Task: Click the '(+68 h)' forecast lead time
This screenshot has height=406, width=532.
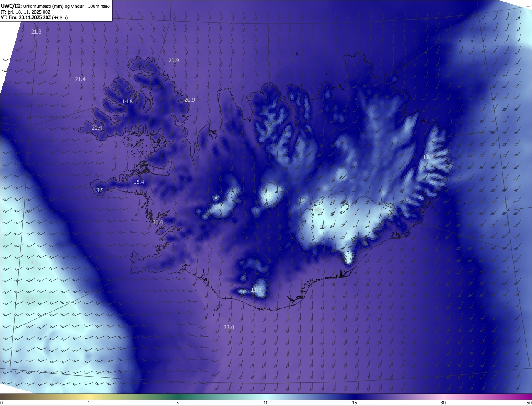Action: (61, 17)
